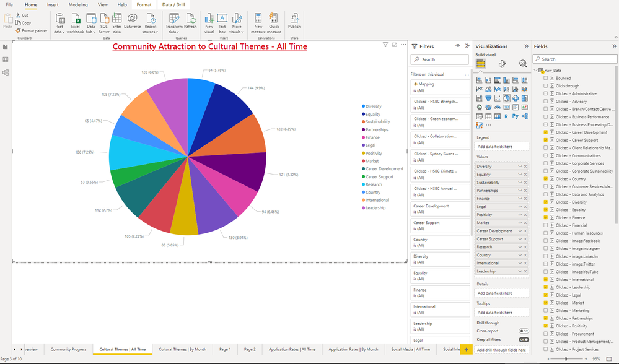The width and height of the screenshot is (619, 364).
Task: Select the pie chart visual type
Action: click(x=506, y=98)
